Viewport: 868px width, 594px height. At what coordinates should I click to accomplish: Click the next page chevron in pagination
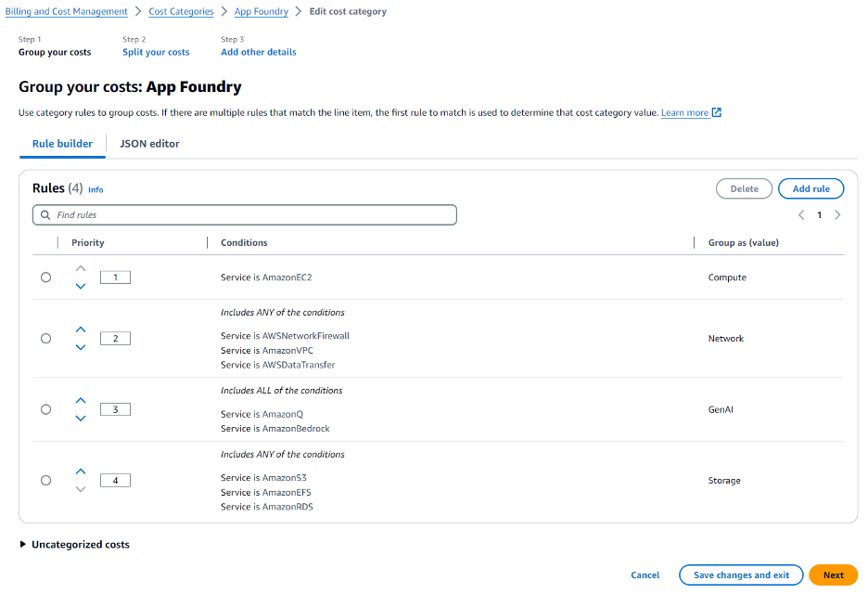click(837, 214)
